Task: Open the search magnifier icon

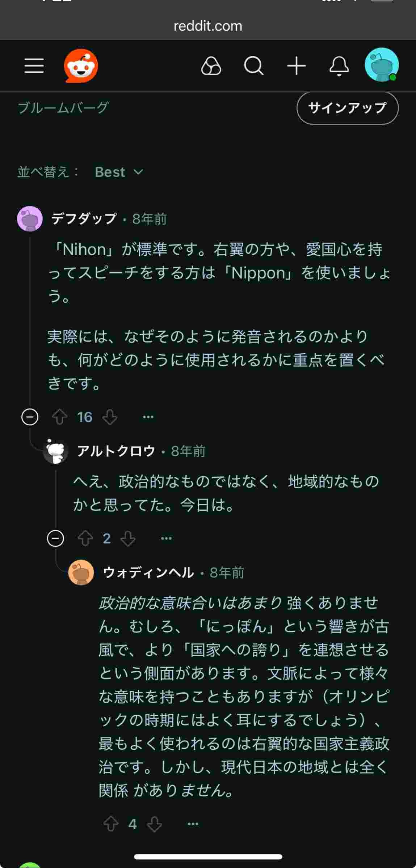Action: [253, 66]
